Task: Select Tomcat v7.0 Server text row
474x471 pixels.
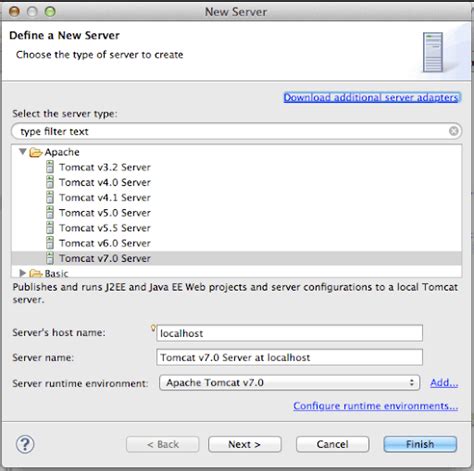Action: (105, 258)
